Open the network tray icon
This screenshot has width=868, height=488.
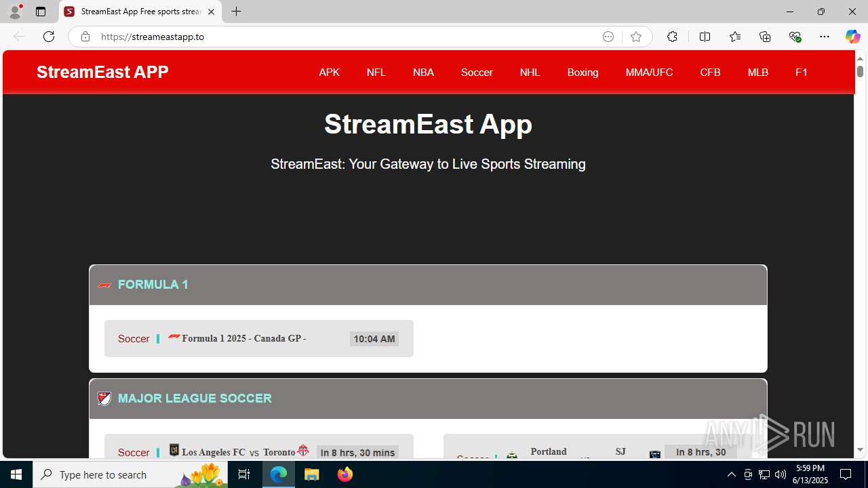click(x=764, y=474)
